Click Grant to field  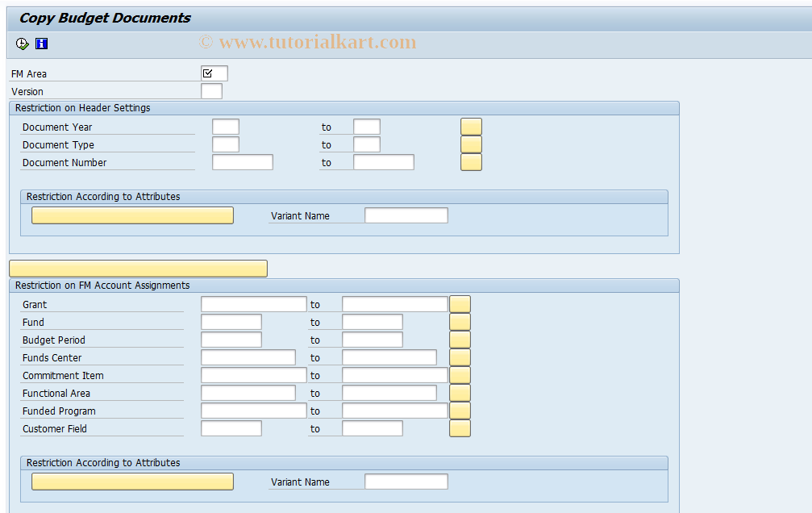point(394,304)
